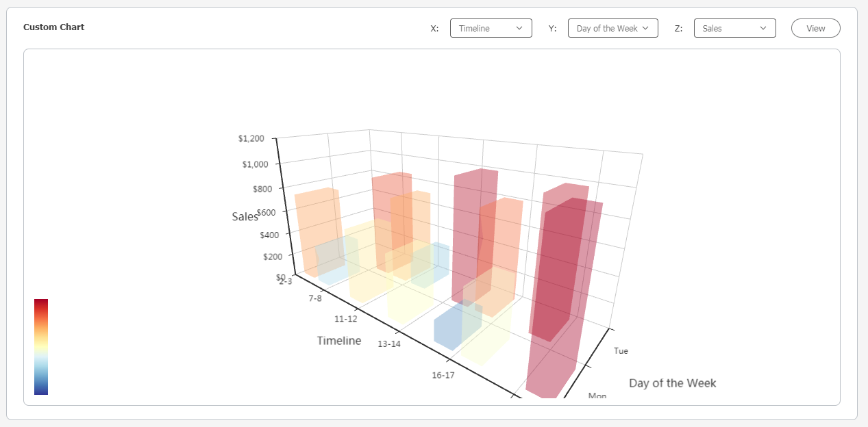
Task: Select the Timeline axis title in chart
Action: click(339, 341)
